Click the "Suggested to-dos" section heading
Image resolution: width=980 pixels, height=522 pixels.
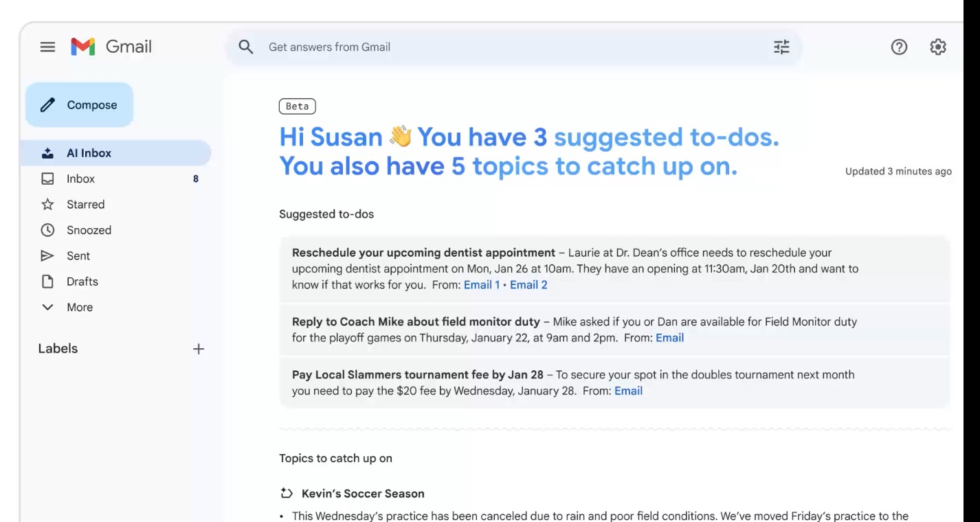click(x=326, y=214)
